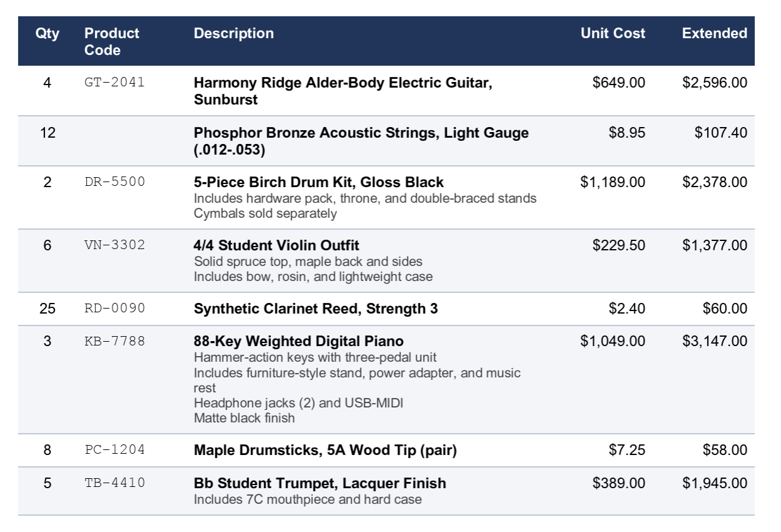Click the $1,945.00 extended amount
This screenshot has height=532, width=781.
715,483
